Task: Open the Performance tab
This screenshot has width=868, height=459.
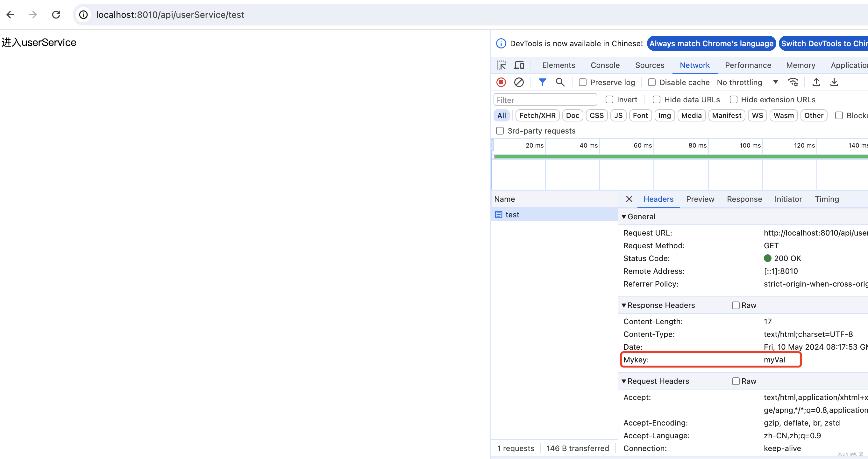Action: [748, 65]
